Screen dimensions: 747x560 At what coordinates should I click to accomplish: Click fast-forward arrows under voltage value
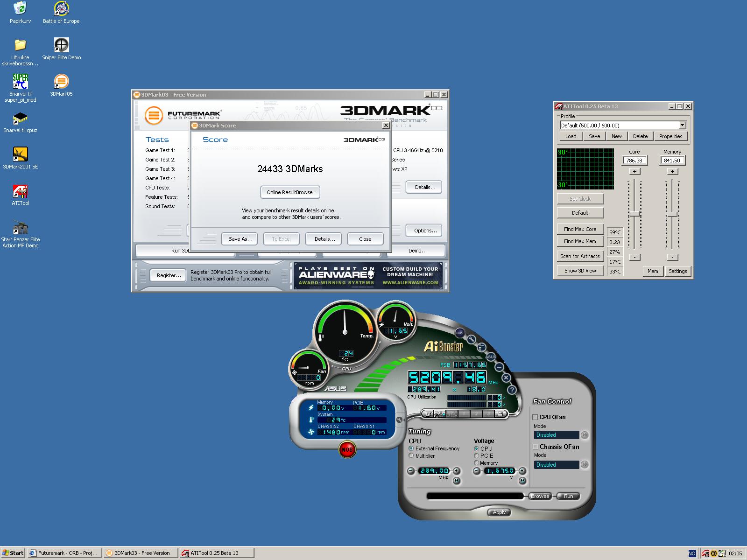[522, 481]
